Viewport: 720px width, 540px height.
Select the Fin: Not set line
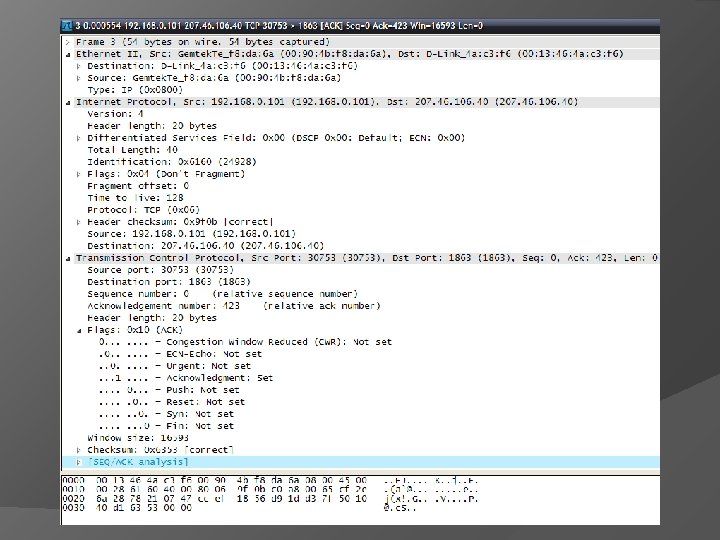coord(166,426)
